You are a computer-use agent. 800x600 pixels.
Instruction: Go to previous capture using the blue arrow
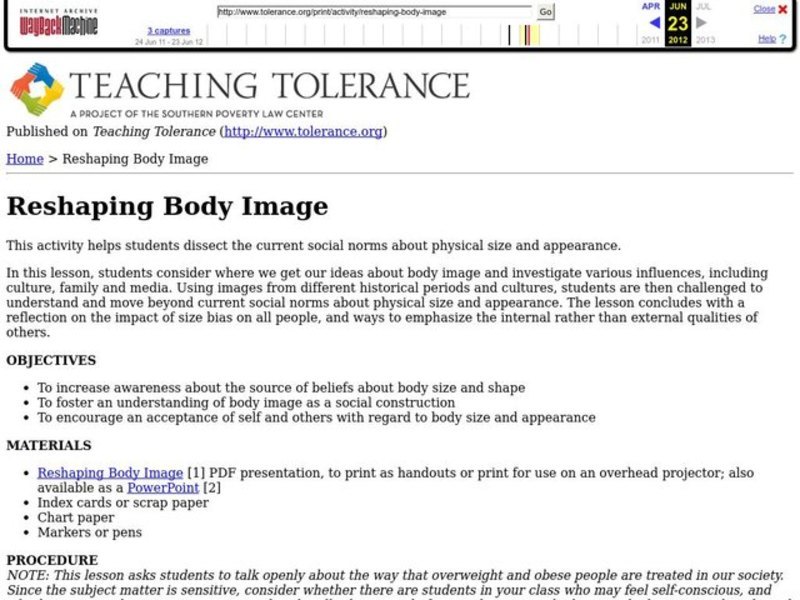(x=655, y=20)
